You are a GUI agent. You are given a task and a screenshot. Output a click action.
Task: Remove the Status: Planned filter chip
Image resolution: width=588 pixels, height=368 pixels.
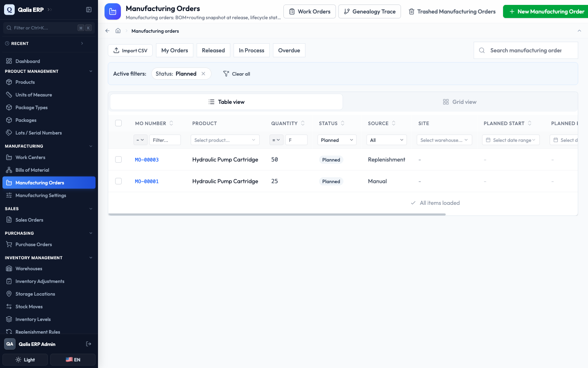tap(203, 74)
